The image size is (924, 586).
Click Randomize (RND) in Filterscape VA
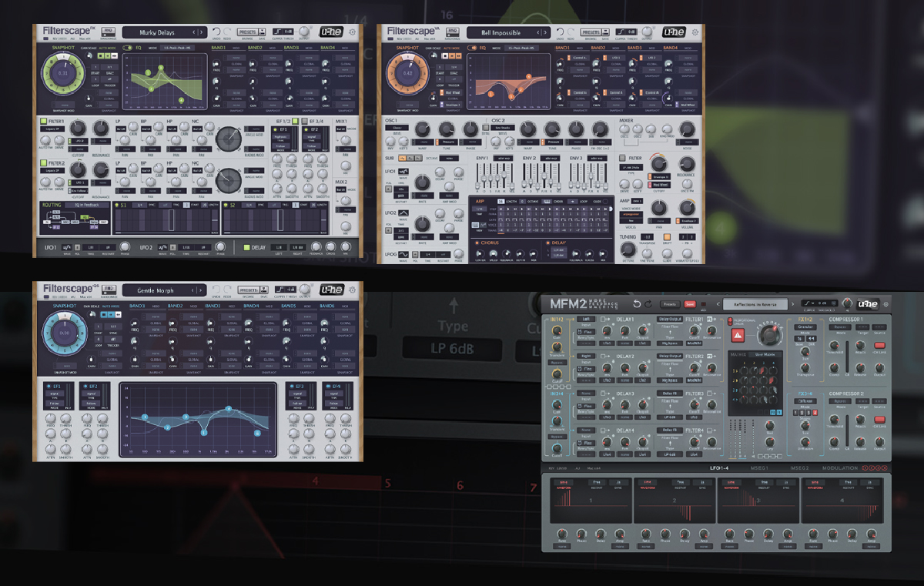point(453,31)
